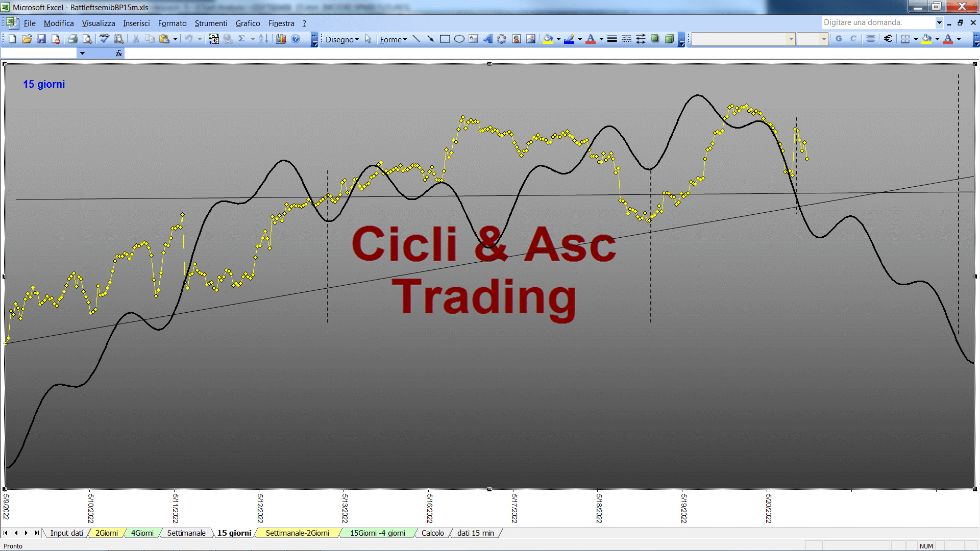Open Print Preview magnifier icon
The height and width of the screenshot is (551, 980).
(x=87, y=39)
